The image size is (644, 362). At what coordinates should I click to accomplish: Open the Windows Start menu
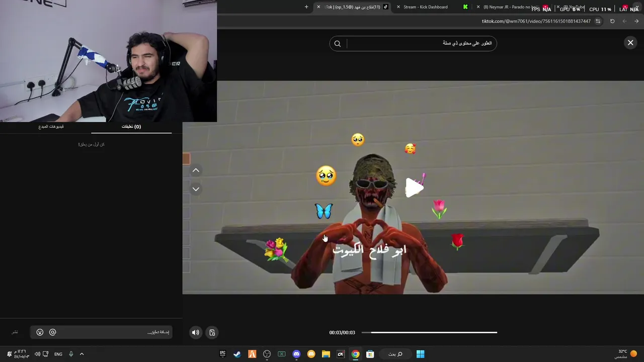(420, 354)
